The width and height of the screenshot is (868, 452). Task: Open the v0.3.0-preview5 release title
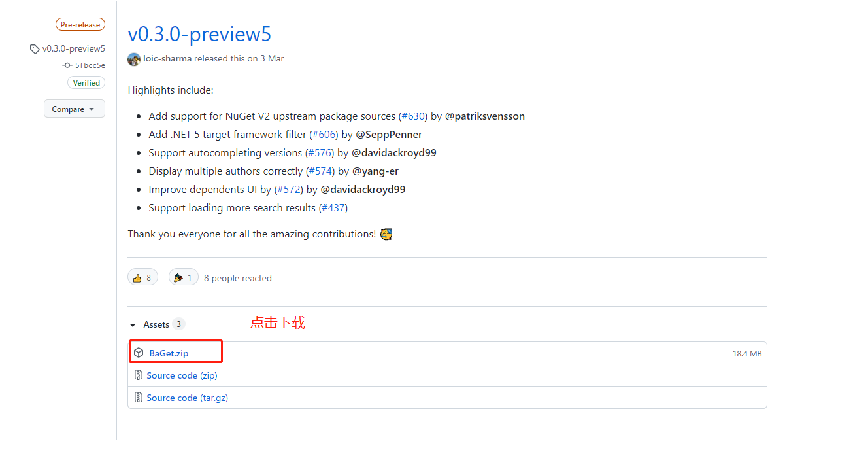pos(199,34)
